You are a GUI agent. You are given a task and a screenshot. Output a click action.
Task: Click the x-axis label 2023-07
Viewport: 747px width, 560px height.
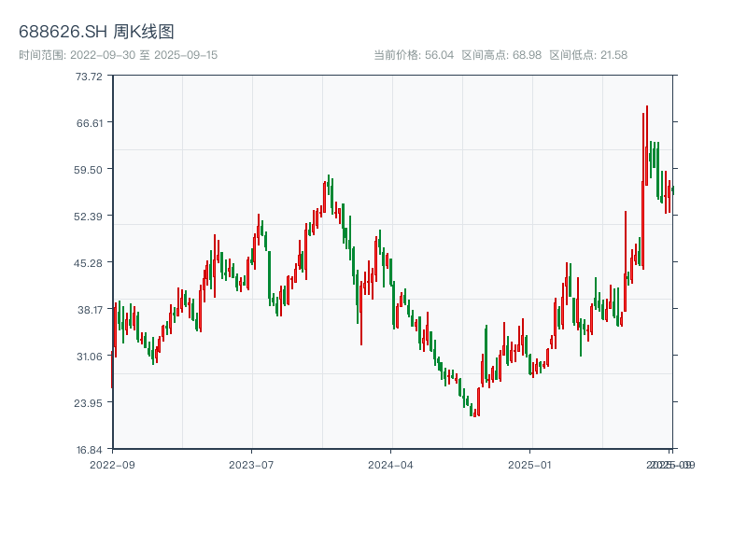pos(251,465)
